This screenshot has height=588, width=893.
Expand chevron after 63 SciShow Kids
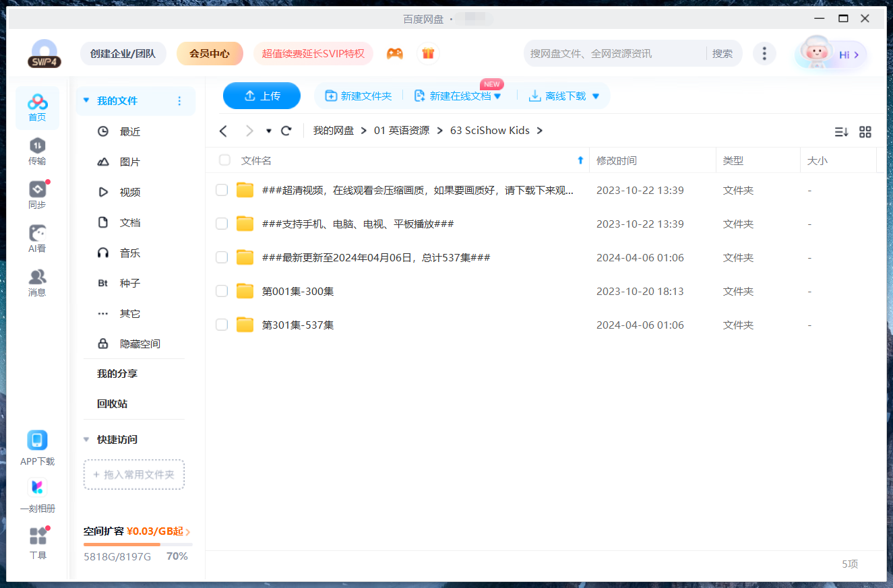pos(539,131)
